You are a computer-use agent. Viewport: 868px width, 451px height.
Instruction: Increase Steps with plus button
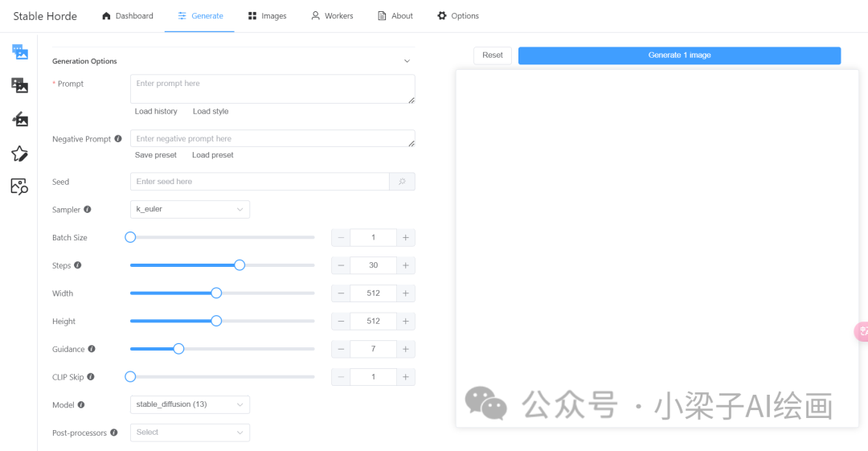[406, 265]
